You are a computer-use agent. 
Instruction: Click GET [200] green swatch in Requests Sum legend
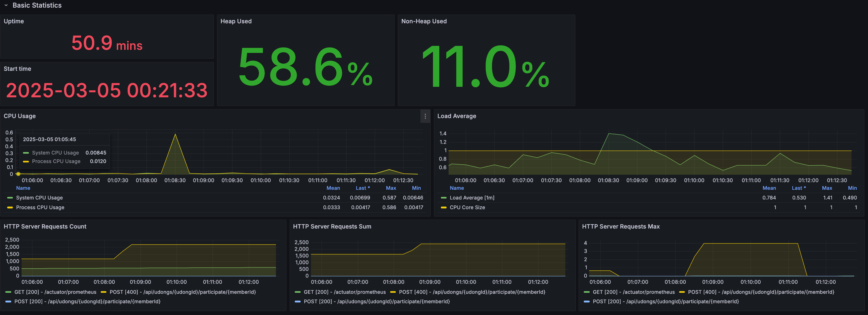298,292
